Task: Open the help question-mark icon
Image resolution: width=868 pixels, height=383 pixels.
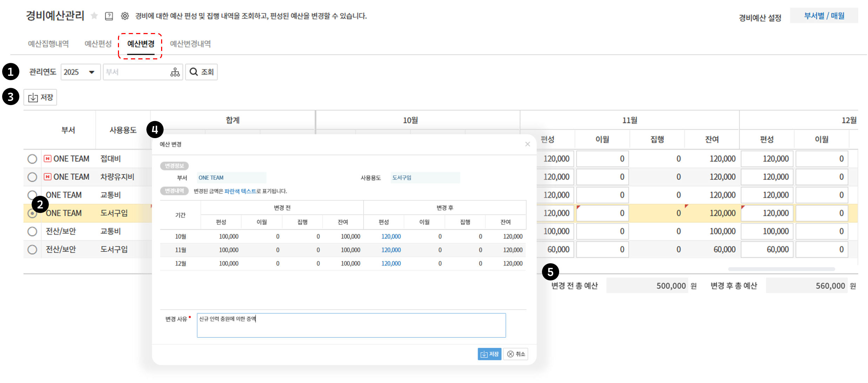Action: click(x=109, y=16)
